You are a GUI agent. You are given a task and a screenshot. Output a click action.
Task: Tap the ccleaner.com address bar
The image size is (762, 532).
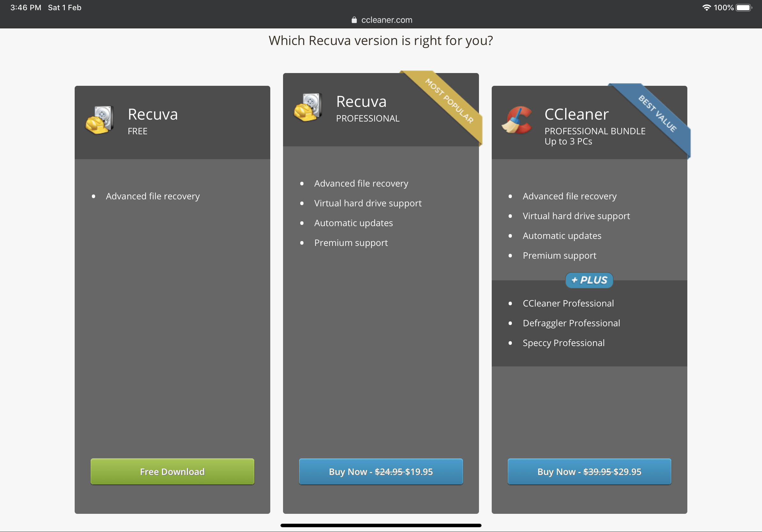tap(382, 20)
